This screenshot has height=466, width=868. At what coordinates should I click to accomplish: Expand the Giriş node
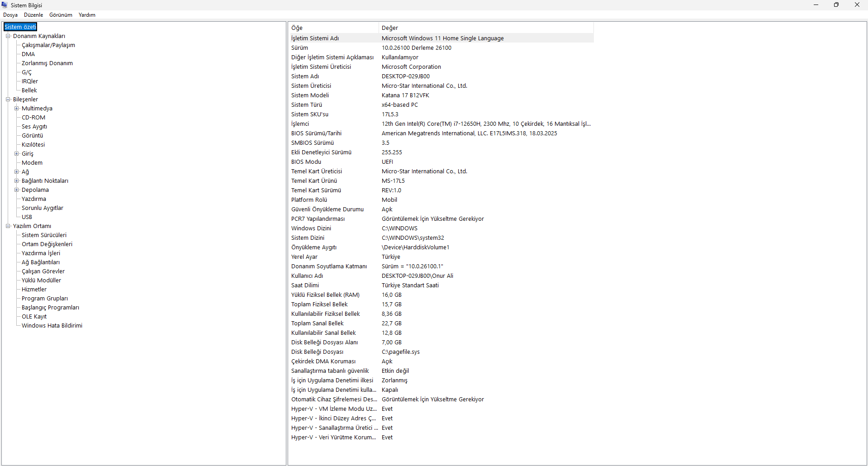coord(16,153)
